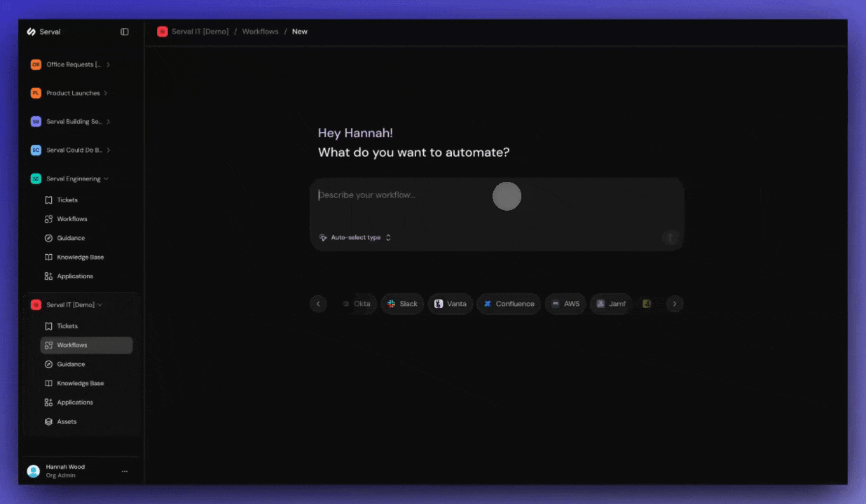Screen dimensions: 866x504
Task: Click the red breadcrumb workspace badge
Action: coord(163,31)
